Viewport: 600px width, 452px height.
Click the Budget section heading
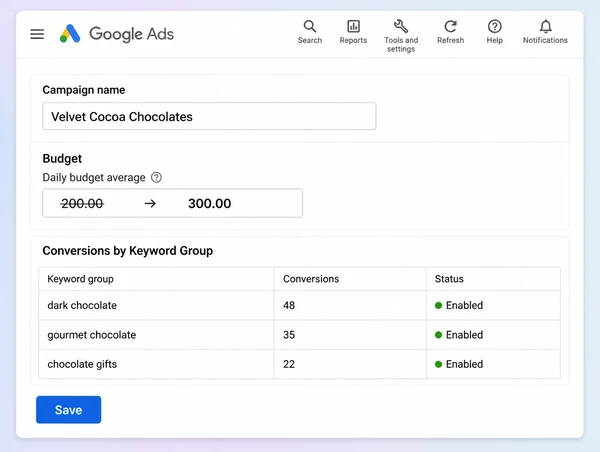pyautogui.click(x=62, y=158)
